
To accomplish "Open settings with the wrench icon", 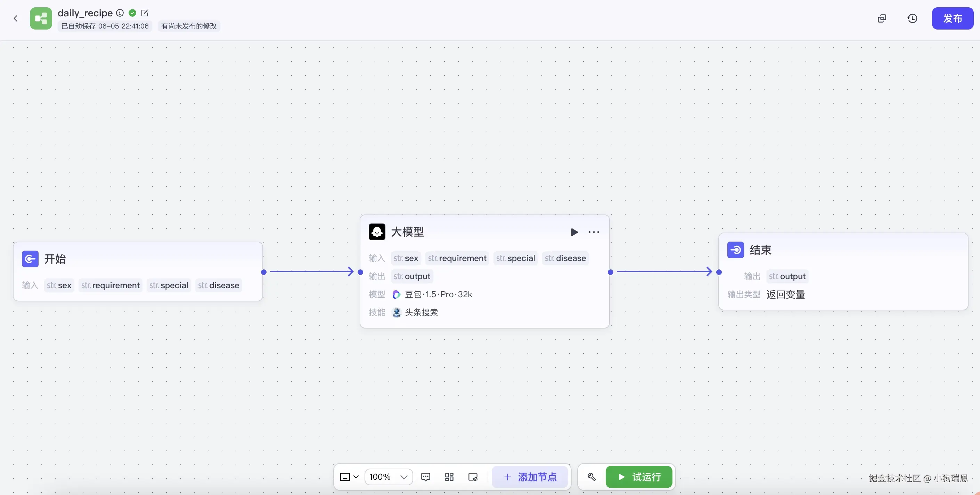I will tap(591, 477).
